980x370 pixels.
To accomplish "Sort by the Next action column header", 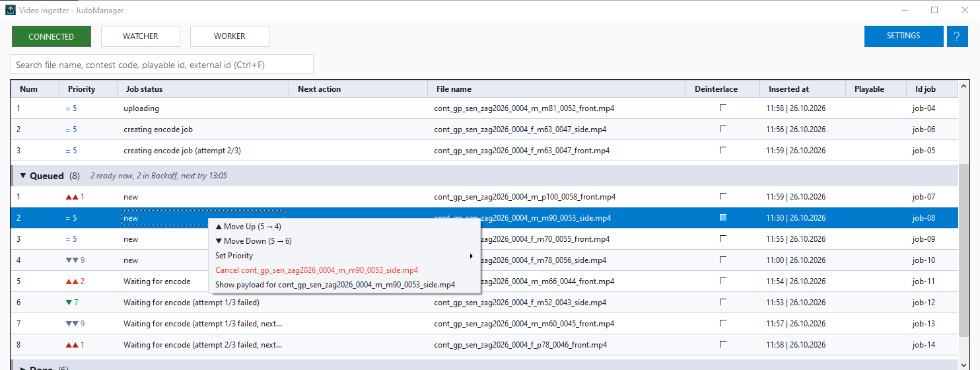I will pos(359,89).
